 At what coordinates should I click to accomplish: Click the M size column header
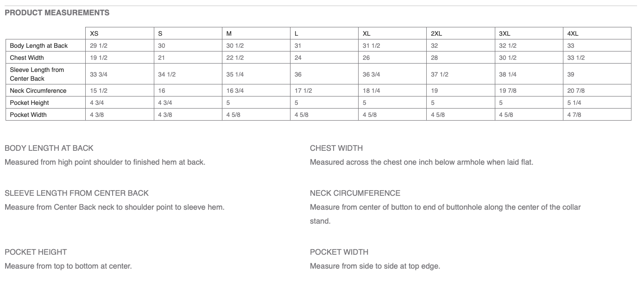(x=229, y=33)
